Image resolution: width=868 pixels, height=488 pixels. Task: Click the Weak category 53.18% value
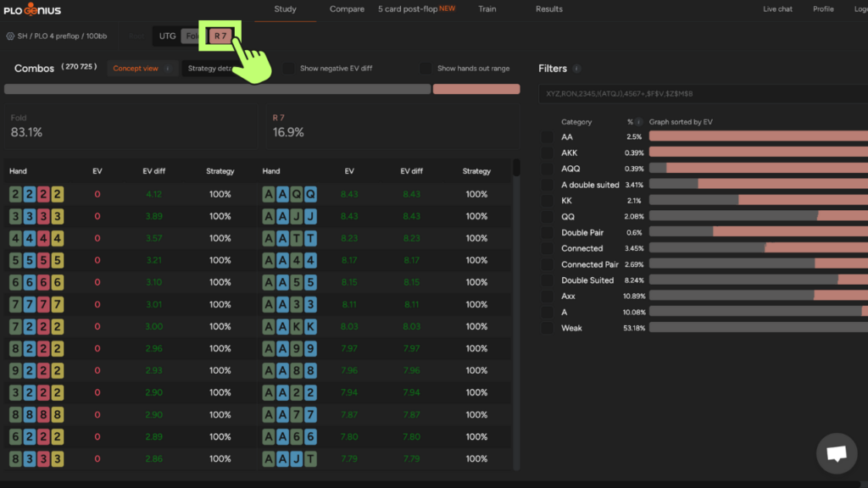634,328
